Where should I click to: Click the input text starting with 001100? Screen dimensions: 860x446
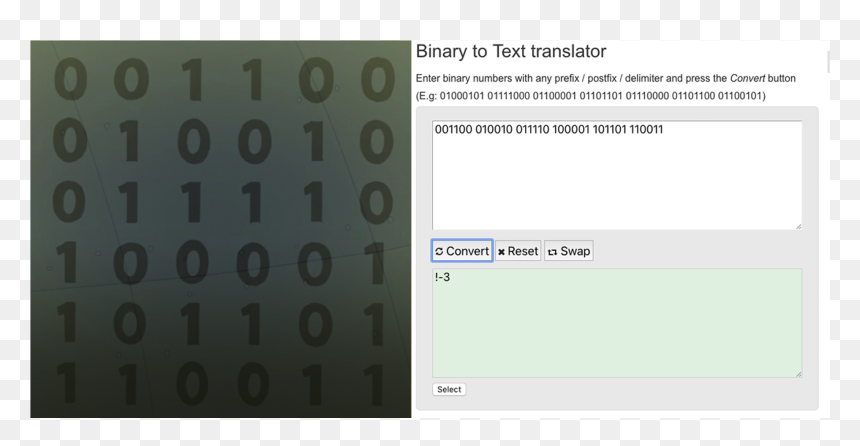[549, 129]
